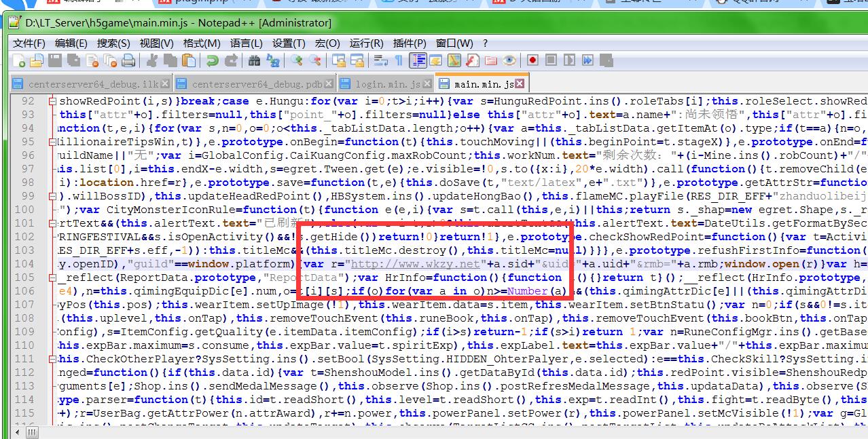Open the 插件(P) menu

tap(410, 43)
